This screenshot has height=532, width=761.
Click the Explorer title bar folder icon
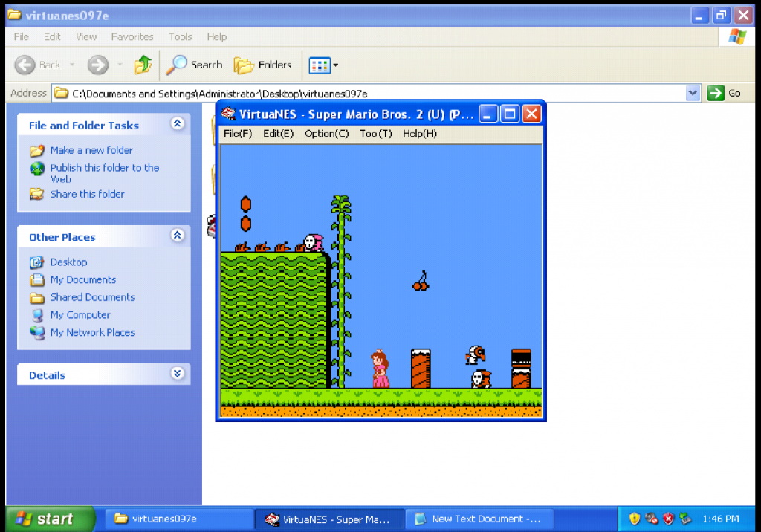[15, 15]
